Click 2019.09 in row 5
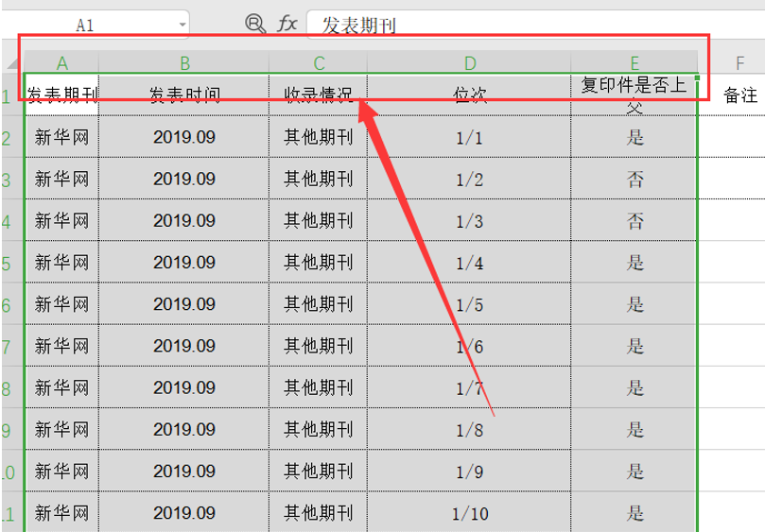 point(184,262)
